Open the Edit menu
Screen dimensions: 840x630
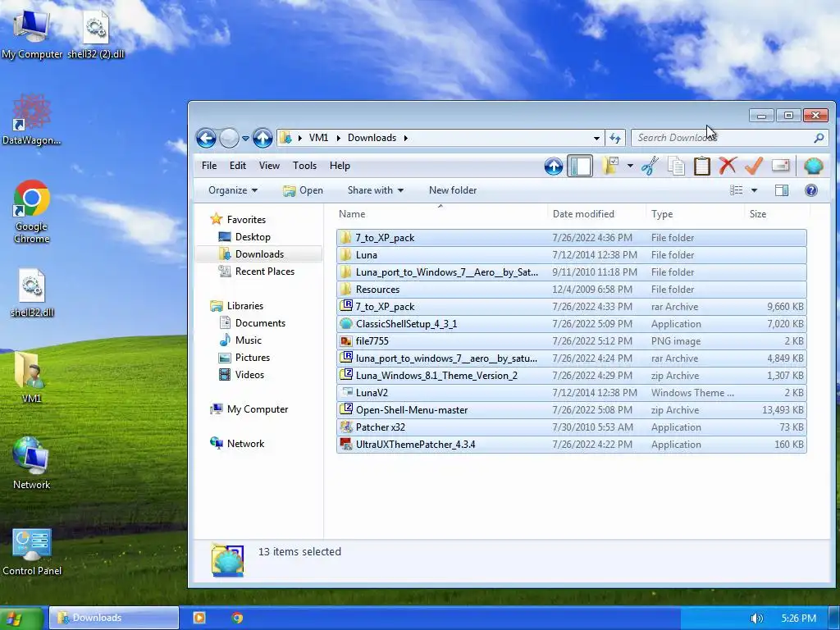[238, 166]
